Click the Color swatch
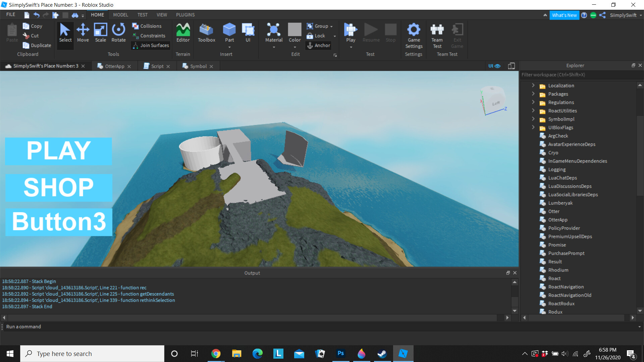Screen dimensions: 644x362 (294, 29)
